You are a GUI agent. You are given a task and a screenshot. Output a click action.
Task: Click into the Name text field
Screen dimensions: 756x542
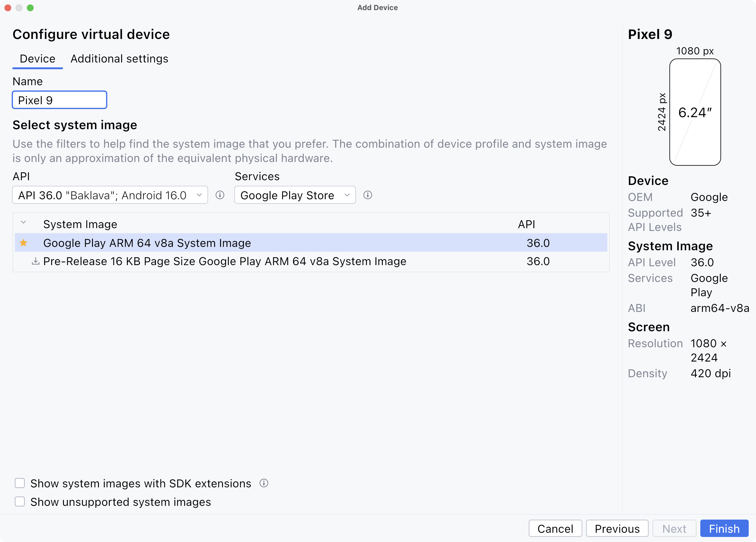click(59, 100)
